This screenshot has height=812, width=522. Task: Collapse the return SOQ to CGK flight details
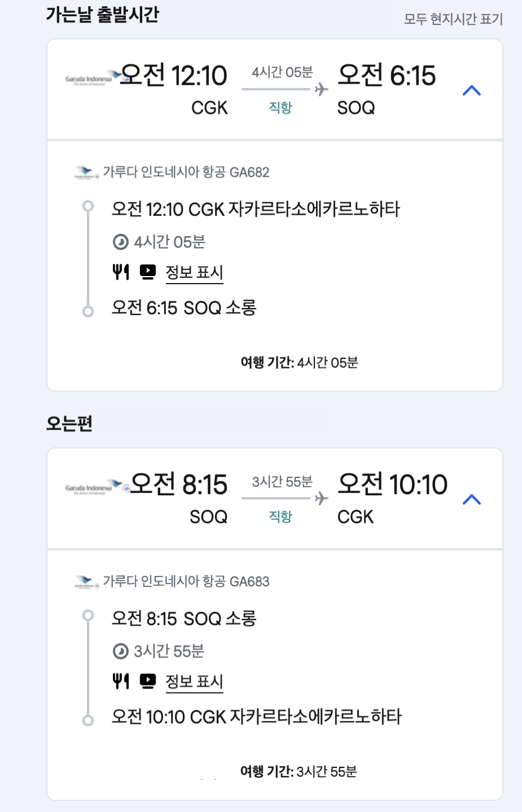point(472,499)
